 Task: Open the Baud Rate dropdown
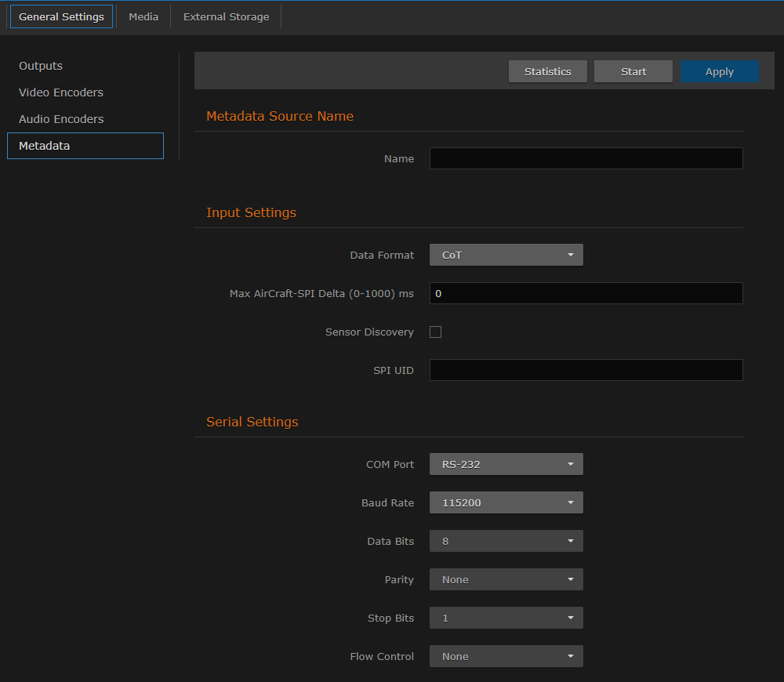tap(506, 502)
